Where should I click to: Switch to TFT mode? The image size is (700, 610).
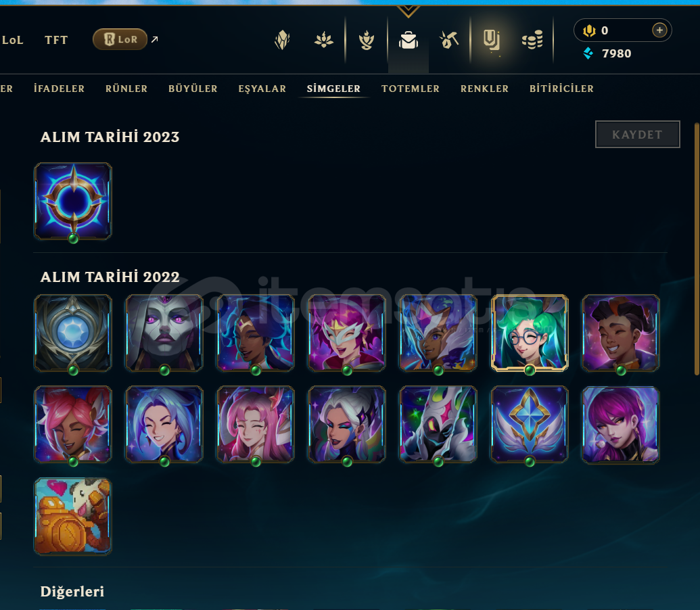click(x=56, y=40)
